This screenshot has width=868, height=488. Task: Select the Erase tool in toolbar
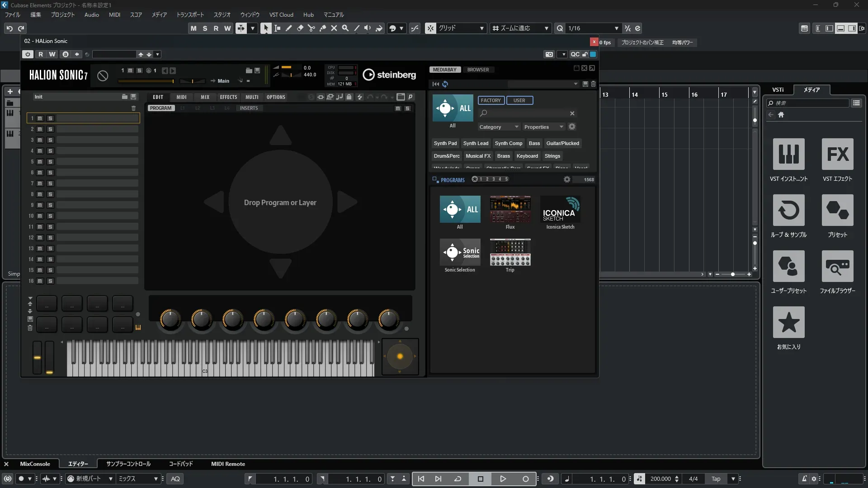pos(300,28)
